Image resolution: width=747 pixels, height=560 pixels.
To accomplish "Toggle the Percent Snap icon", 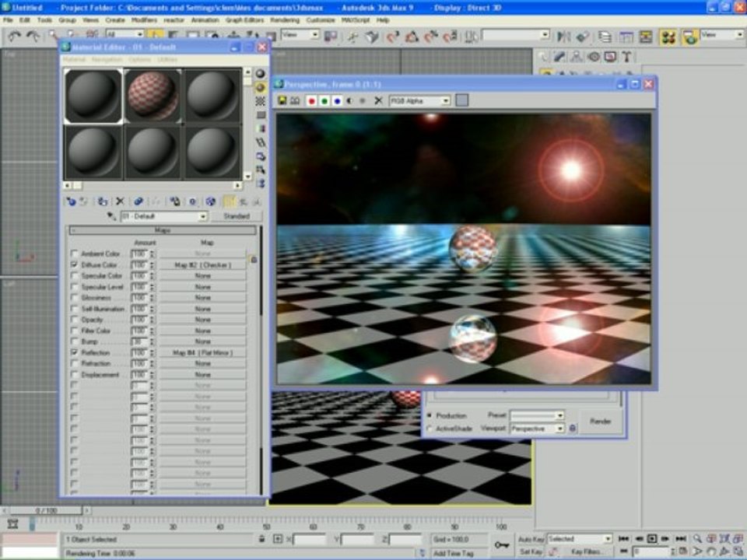I will (431, 37).
